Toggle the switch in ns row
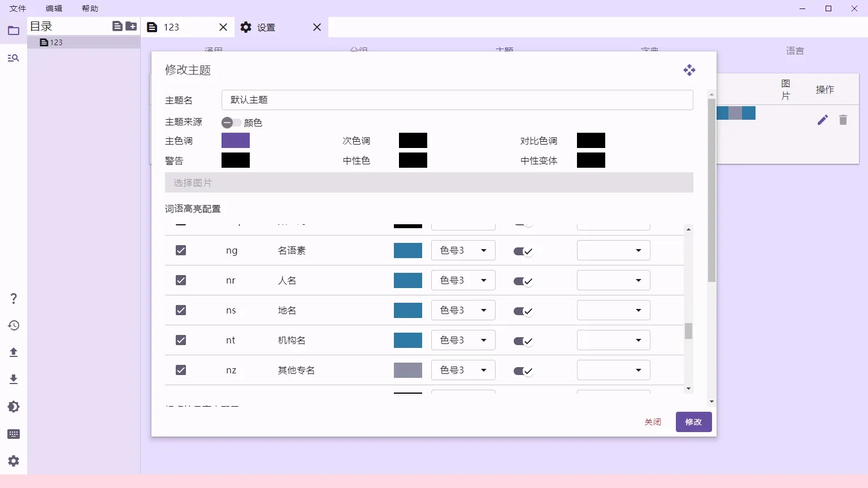Image resolution: width=868 pixels, height=488 pixels. click(x=523, y=311)
